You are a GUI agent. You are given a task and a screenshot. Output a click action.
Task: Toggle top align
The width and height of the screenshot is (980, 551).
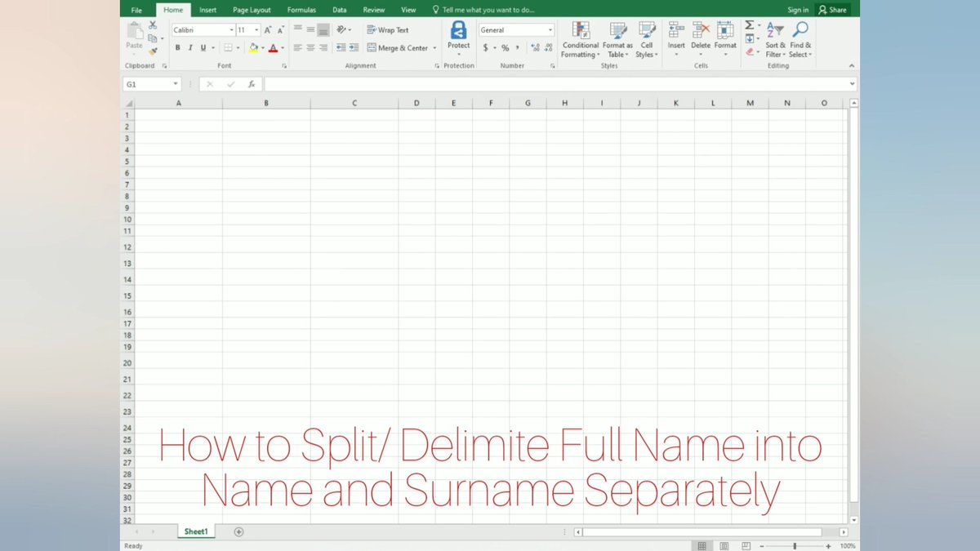[x=298, y=29]
